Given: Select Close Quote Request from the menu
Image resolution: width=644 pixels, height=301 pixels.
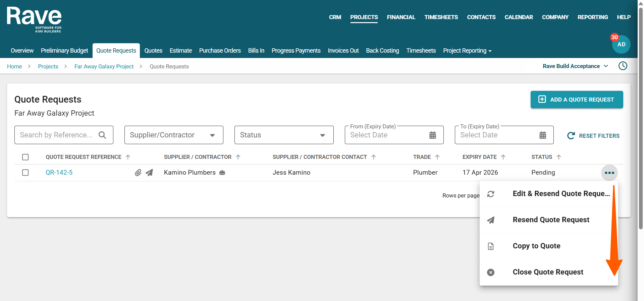Looking at the screenshot, I should click(x=548, y=272).
